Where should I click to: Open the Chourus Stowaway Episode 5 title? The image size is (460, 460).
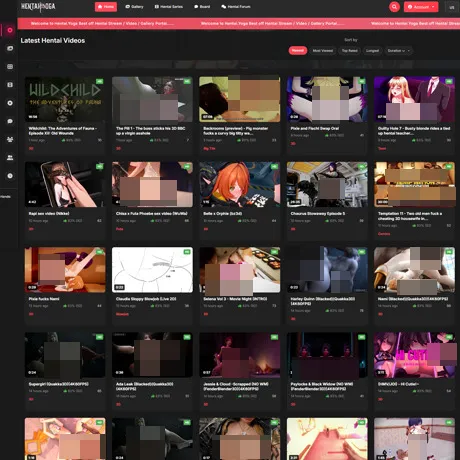point(318,214)
